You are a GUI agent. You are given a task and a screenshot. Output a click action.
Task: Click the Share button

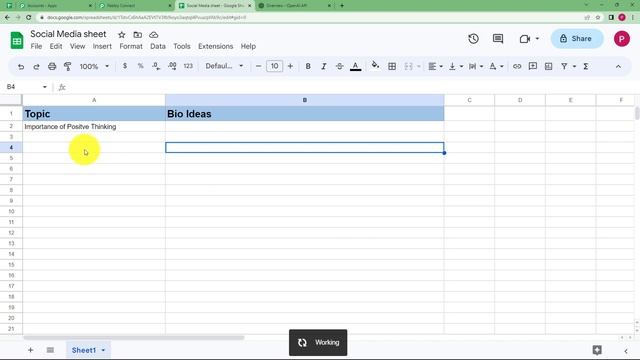point(577,39)
